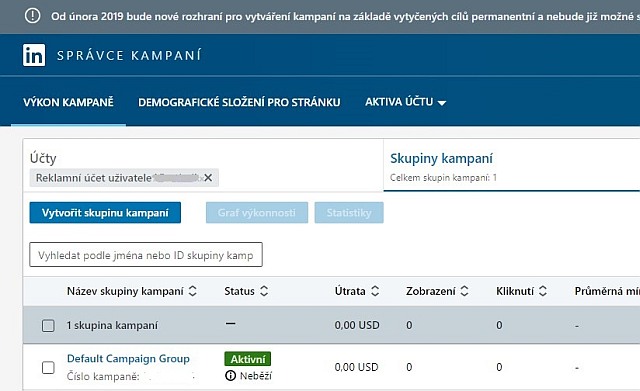Select the 1 skupina kampaní checkbox
The width and height of the screenshot is (640, 391).
(48, 326)
